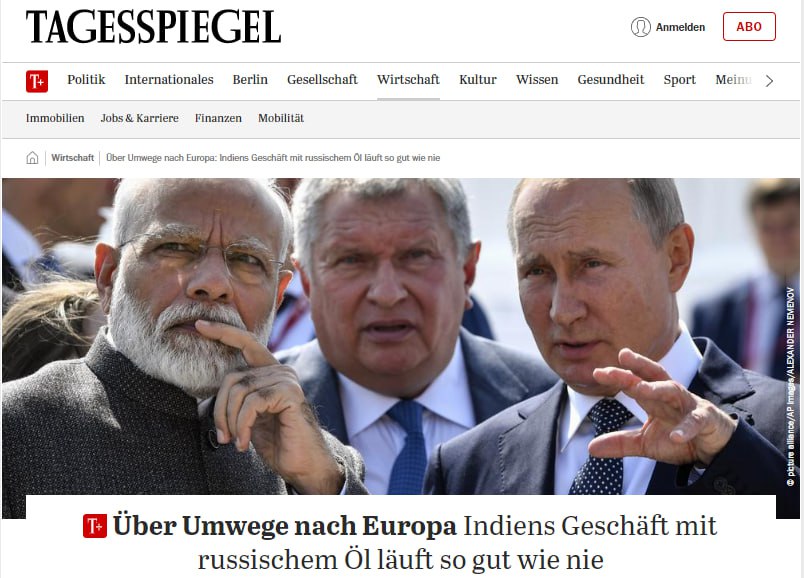Click the T+ badge next to the headline

[95, 526]
